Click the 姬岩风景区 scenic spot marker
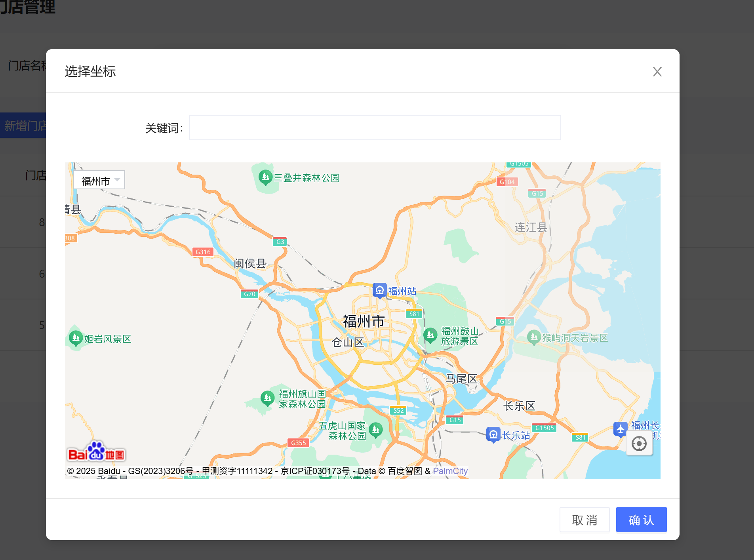Viewport: 754px width, 560px height. click(x=76, y=338)
